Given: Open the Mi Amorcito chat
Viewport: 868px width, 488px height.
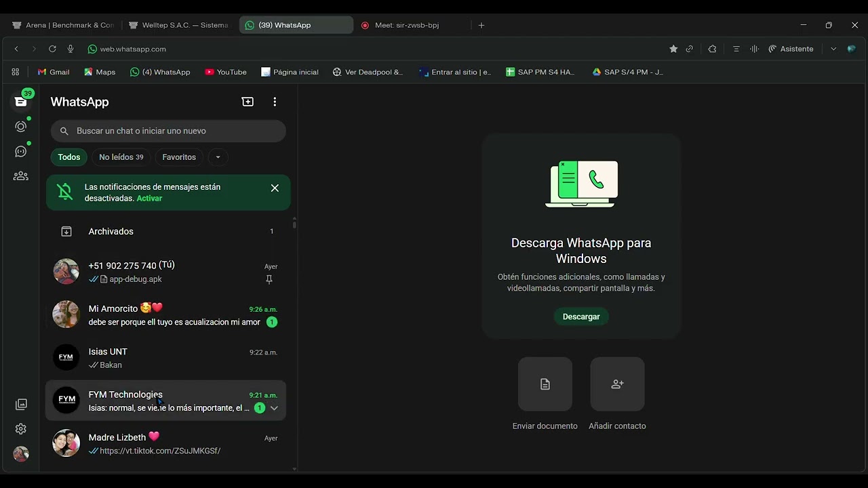Looking at the screenshot, I should 166,315.
